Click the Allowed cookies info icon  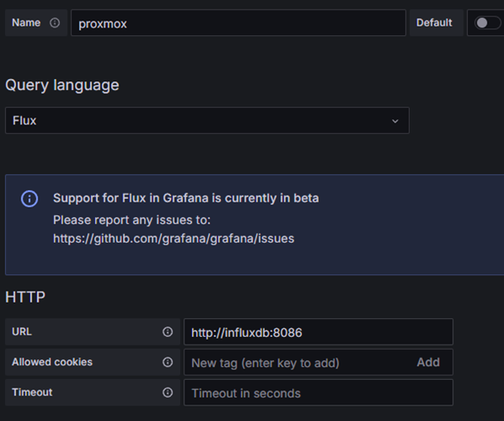pos(167,362)
